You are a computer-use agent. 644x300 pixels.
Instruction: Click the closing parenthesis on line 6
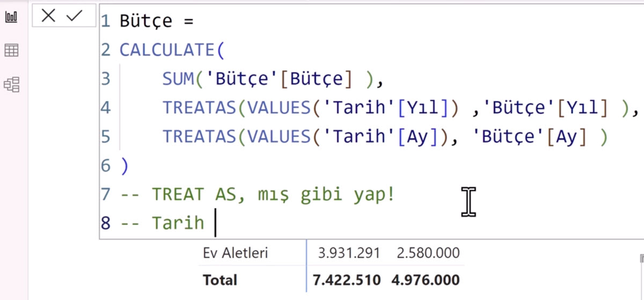125,166
